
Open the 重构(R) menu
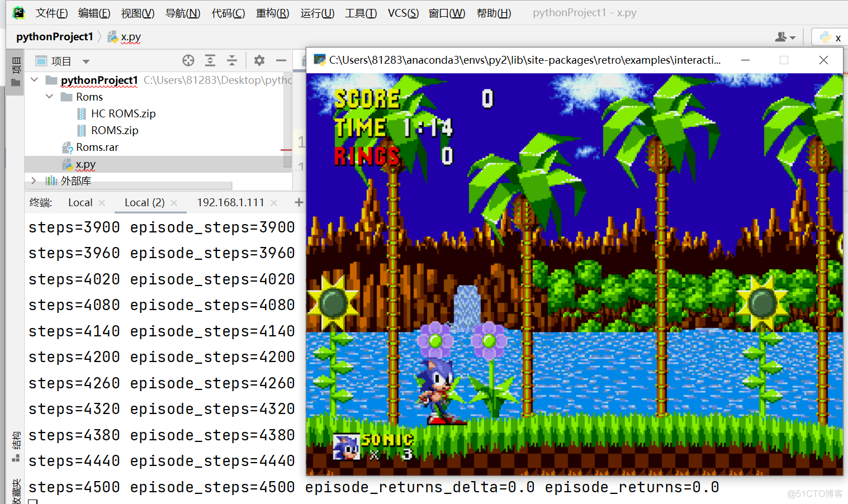[272, 13]
